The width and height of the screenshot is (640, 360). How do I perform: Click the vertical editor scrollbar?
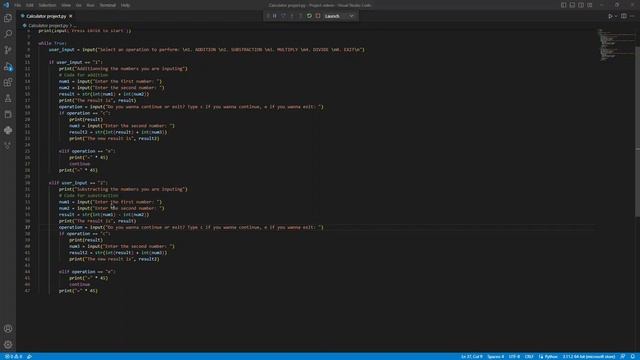coord(638,131)
